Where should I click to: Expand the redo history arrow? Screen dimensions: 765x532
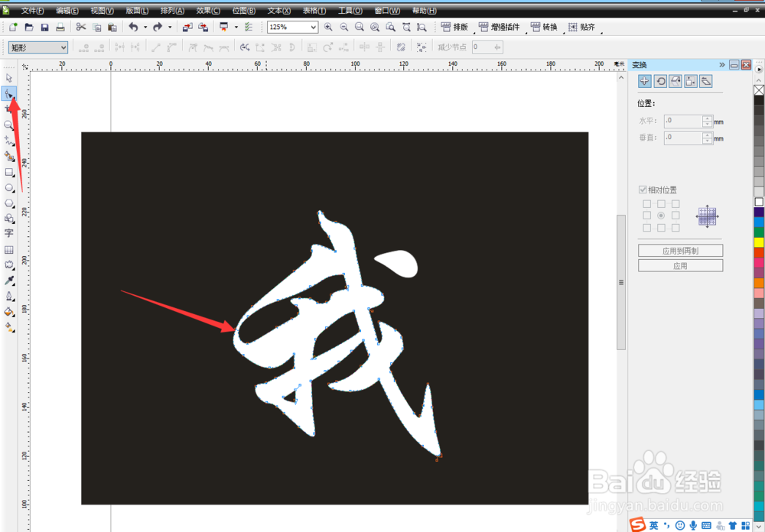170,28
